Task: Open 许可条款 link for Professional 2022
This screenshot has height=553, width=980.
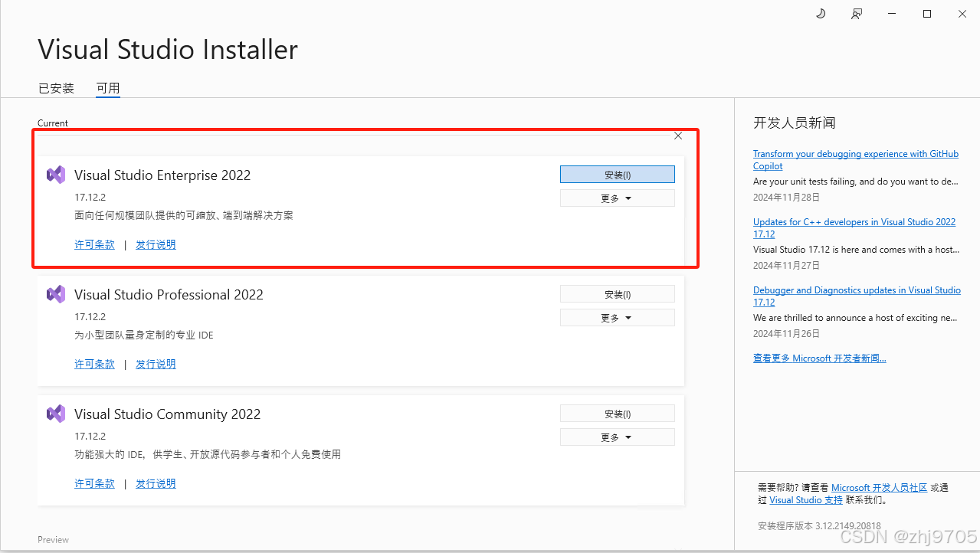Action: click(x=94, y=364)
